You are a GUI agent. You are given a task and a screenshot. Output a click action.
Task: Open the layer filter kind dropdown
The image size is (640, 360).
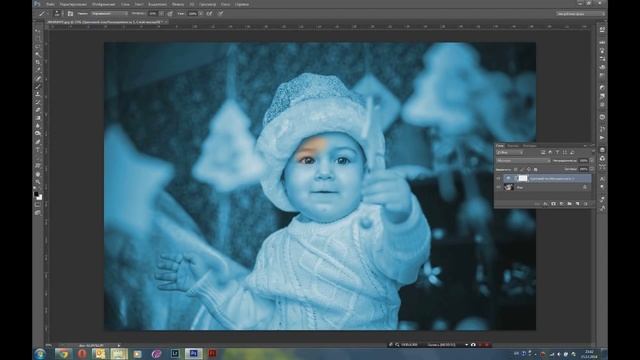[x=510, y=153]
